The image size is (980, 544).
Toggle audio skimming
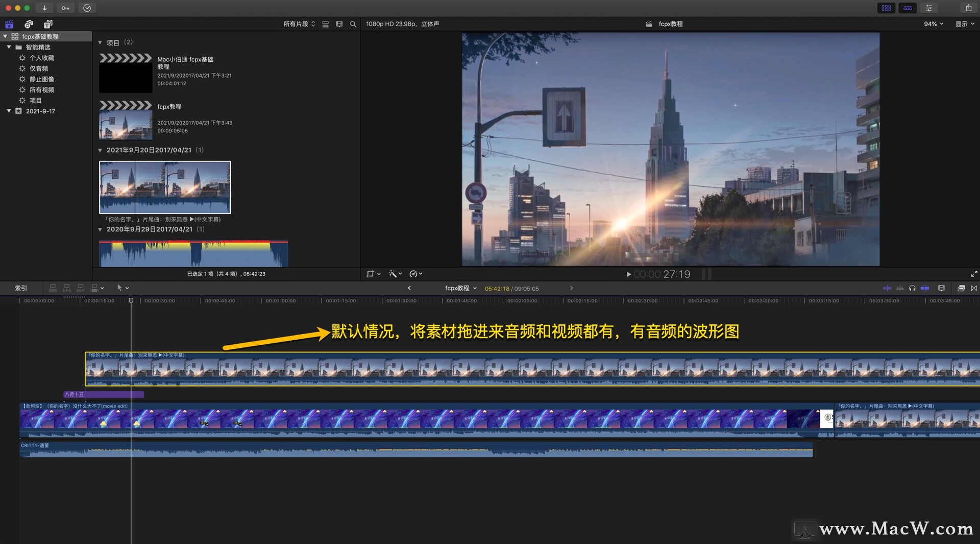[900, 288]
